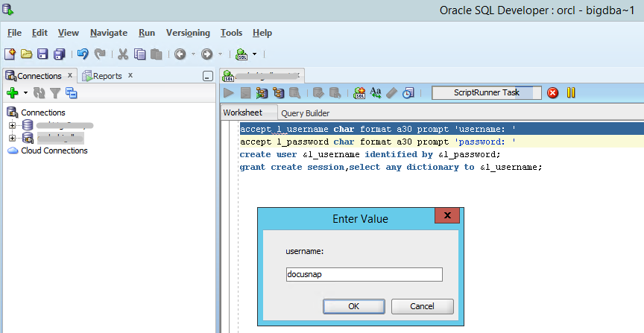The image size is (644, 333).
Task: Minimize the Connections panel
Action: (208, 76)
